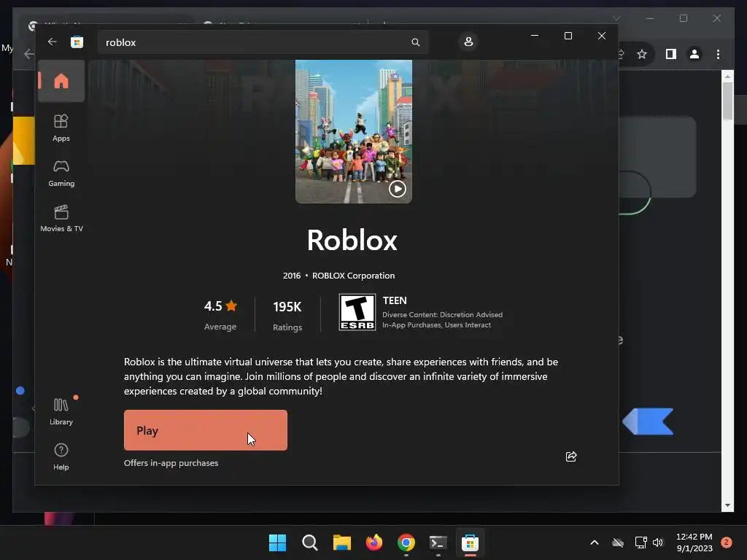Click the Store back arrow
This screenshot has height=560, width=747.
click(x=52, y=42)
